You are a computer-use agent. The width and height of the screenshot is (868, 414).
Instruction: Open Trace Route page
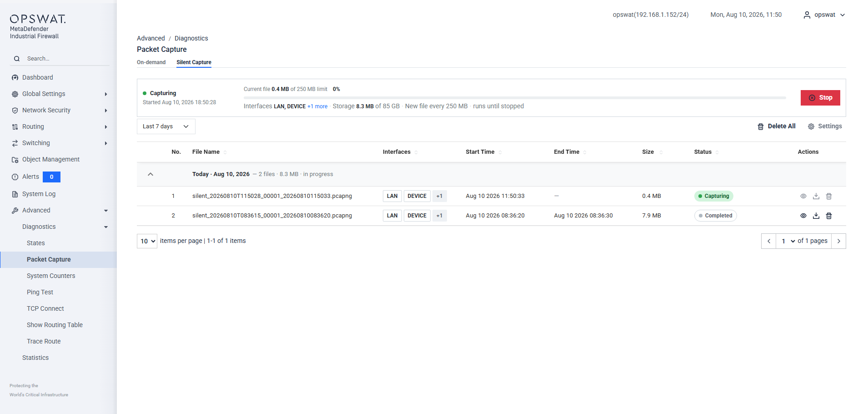point(44,341)
